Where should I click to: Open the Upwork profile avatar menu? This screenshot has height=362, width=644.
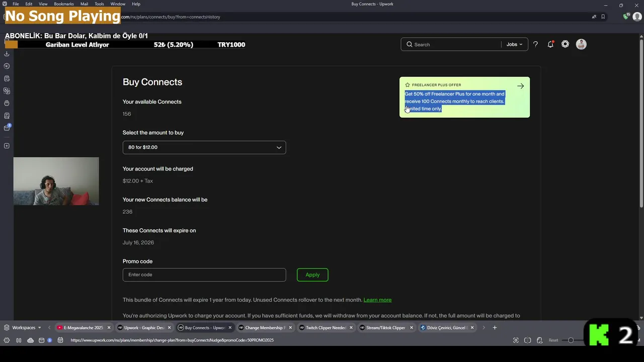581,44
